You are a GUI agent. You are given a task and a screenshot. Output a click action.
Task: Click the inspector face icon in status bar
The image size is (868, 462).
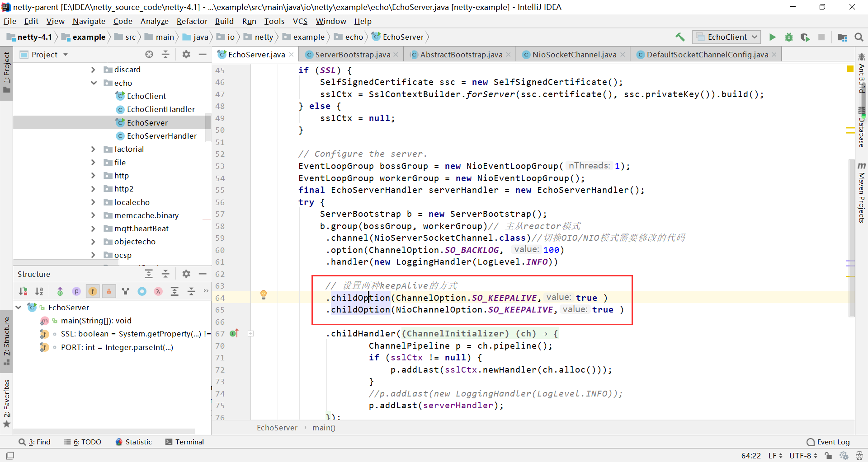click(x=859, y=456)
